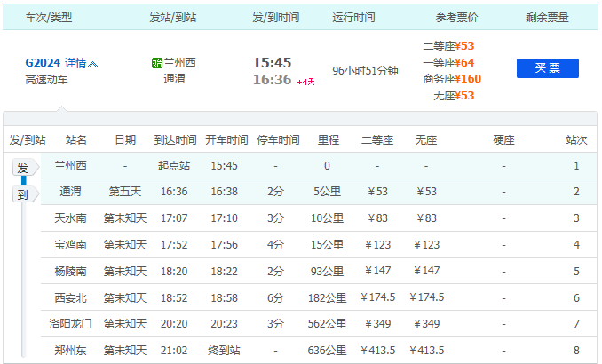
Task: Click the 停车时间 column header
Action: coord(278,139)
